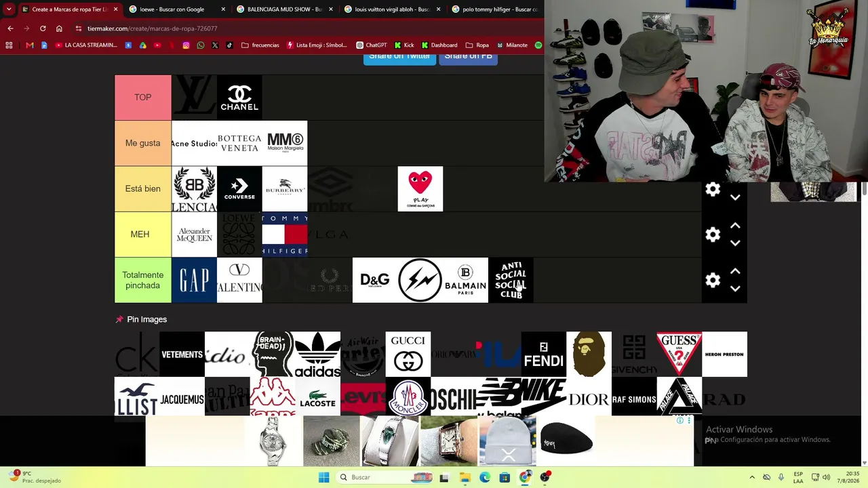Open the Kick bookmark
Image resolution: width=868 pixels, height=488 pixels.
point(403,45)
